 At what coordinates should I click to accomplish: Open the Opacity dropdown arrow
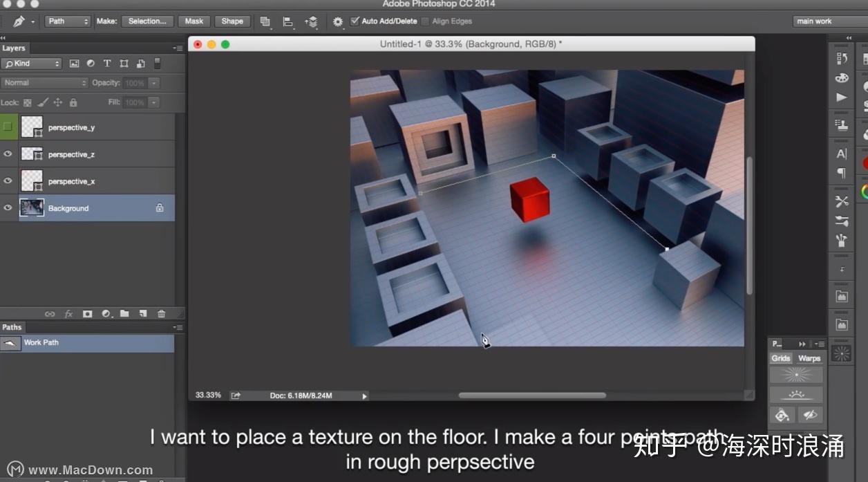click(153, 82)
